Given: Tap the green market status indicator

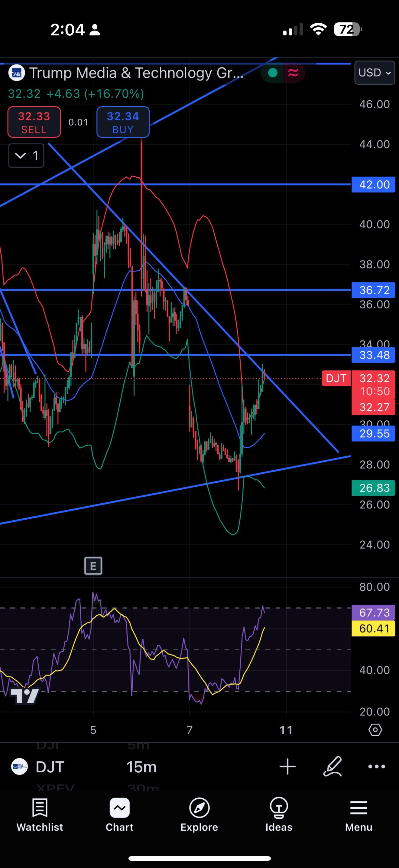Looking at the screenshot, I should (x=273, y=72).
